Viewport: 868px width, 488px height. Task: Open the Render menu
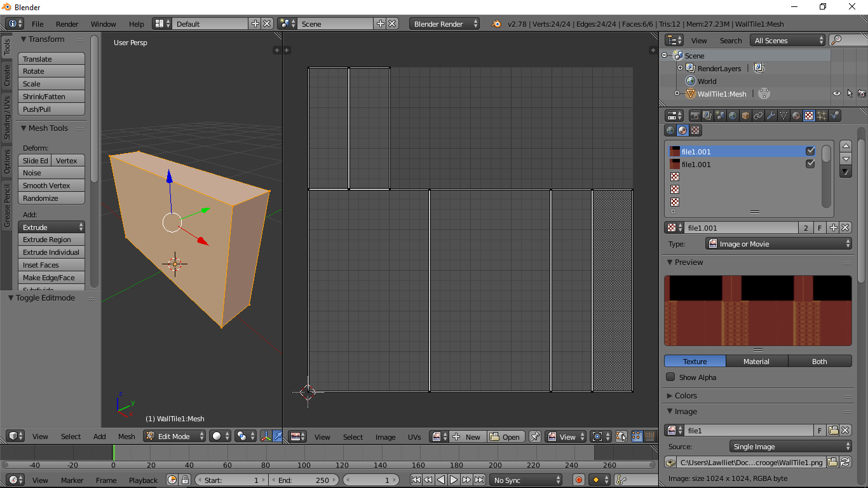point(67,24)
